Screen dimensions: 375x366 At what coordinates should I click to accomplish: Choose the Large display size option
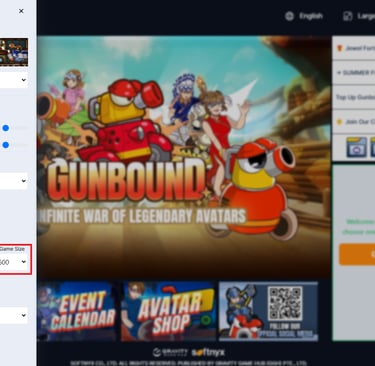(x=366, y=16)
